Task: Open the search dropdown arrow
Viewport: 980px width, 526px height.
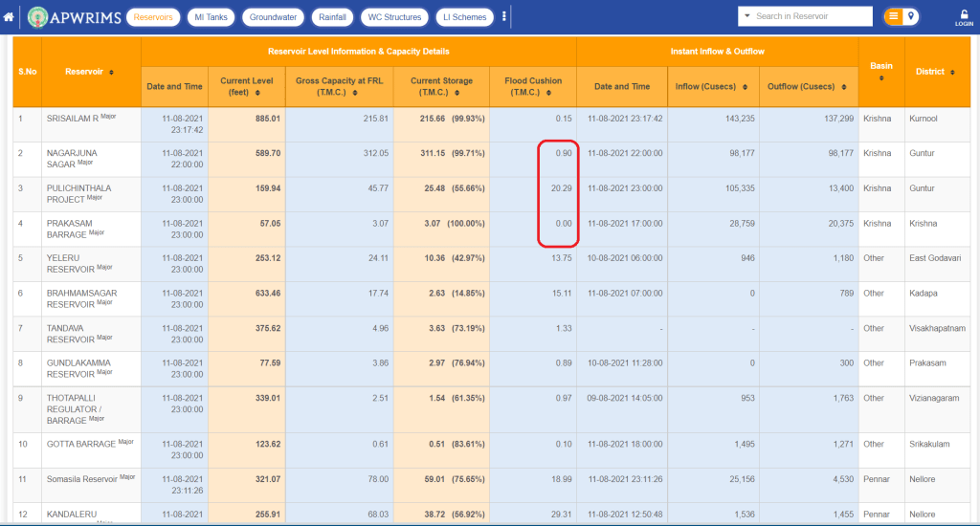Action: point(746,16)
